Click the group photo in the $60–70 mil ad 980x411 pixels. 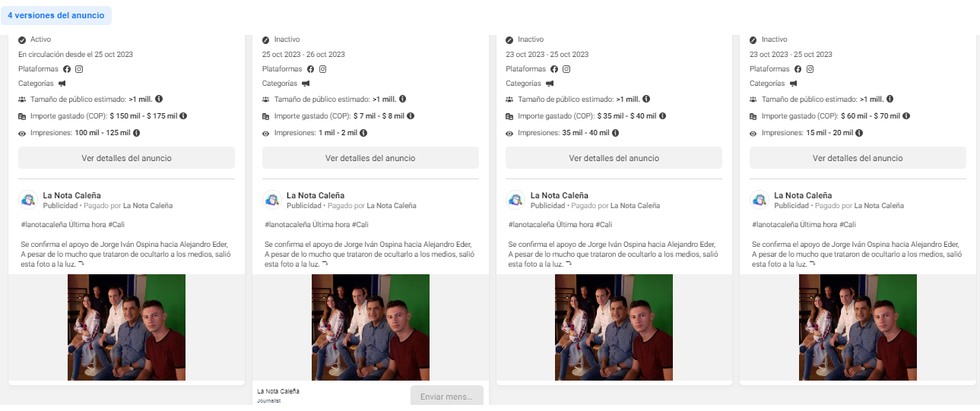(858, 327)
